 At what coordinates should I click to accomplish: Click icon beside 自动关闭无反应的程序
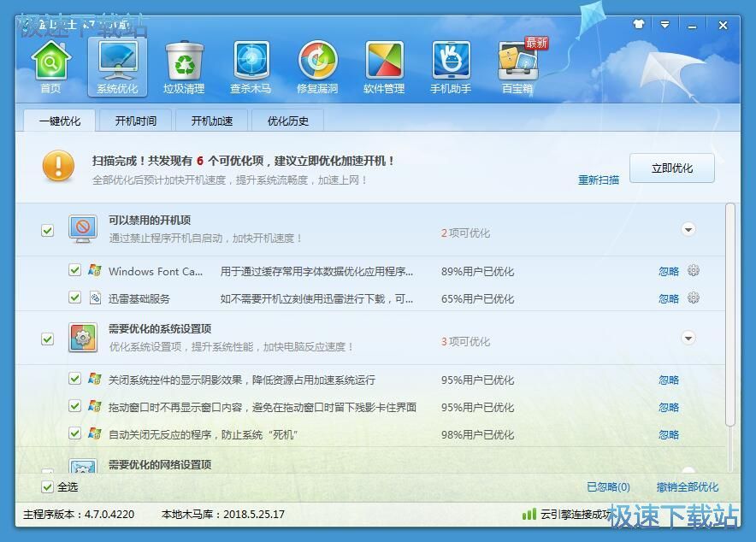pyautogui.click(x=95, y=433)
